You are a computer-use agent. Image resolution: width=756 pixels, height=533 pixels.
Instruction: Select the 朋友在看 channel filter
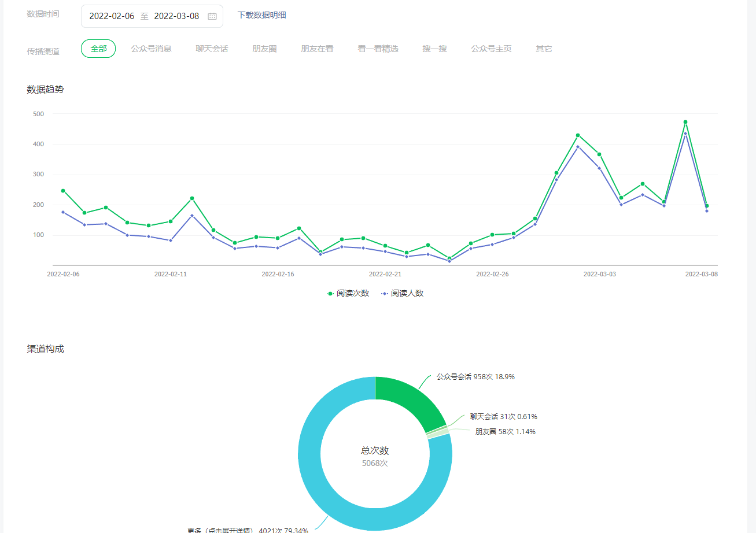[x=317, y=49]
